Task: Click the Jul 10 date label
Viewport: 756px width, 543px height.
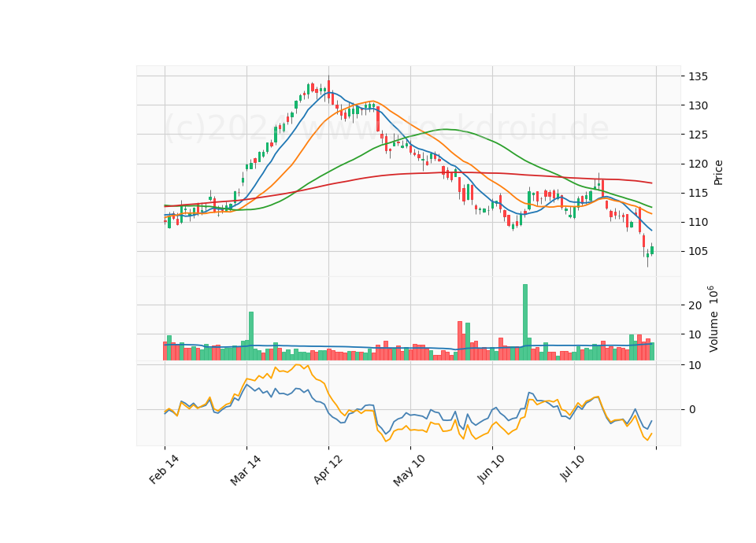Action: point(573,468)
